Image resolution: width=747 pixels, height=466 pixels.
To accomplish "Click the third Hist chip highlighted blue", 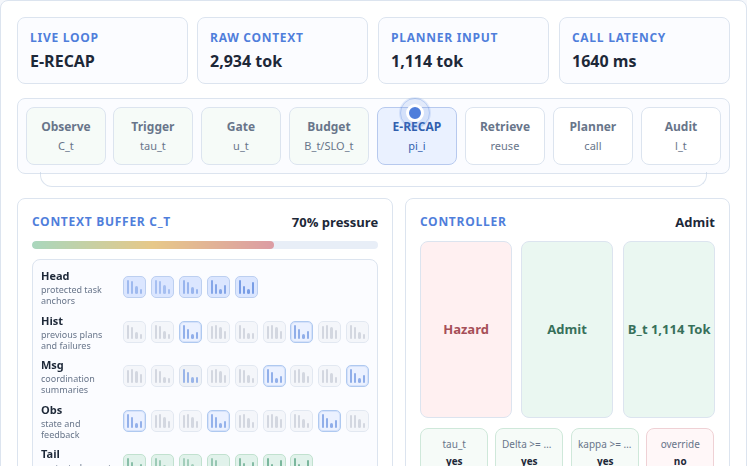I will pos(191,332).
